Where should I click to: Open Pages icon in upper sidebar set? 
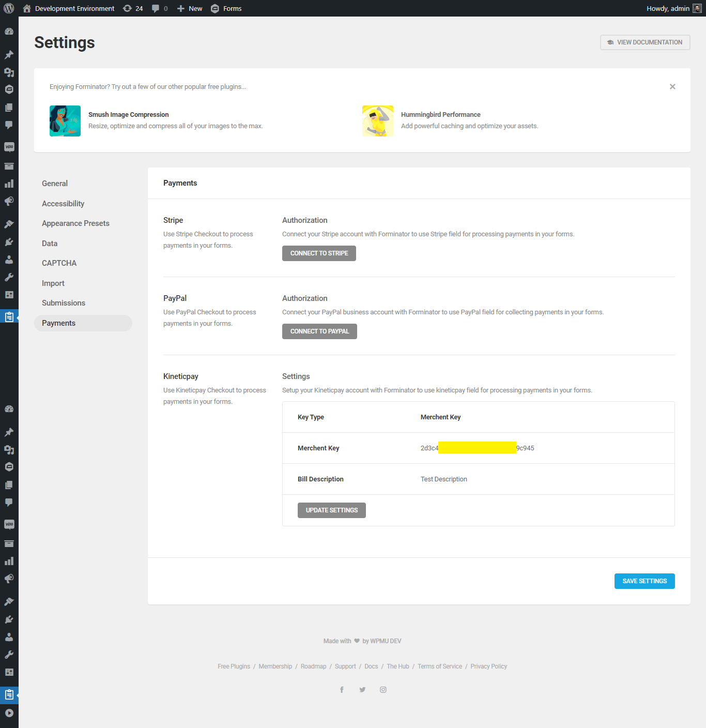[x=9, y=108]
